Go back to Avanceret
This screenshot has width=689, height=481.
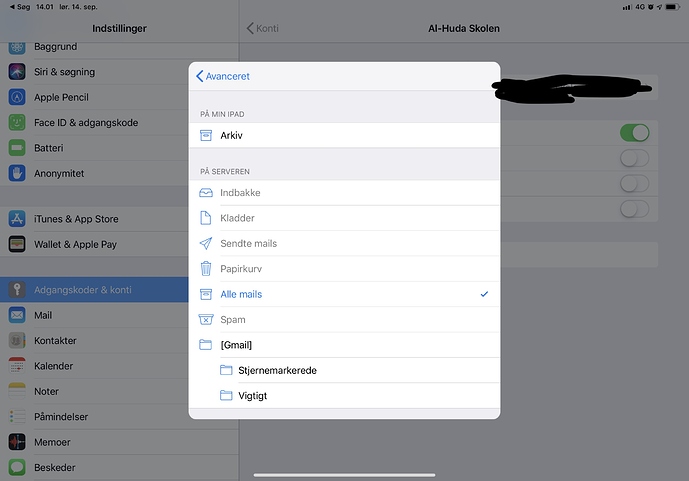(223, 76)
